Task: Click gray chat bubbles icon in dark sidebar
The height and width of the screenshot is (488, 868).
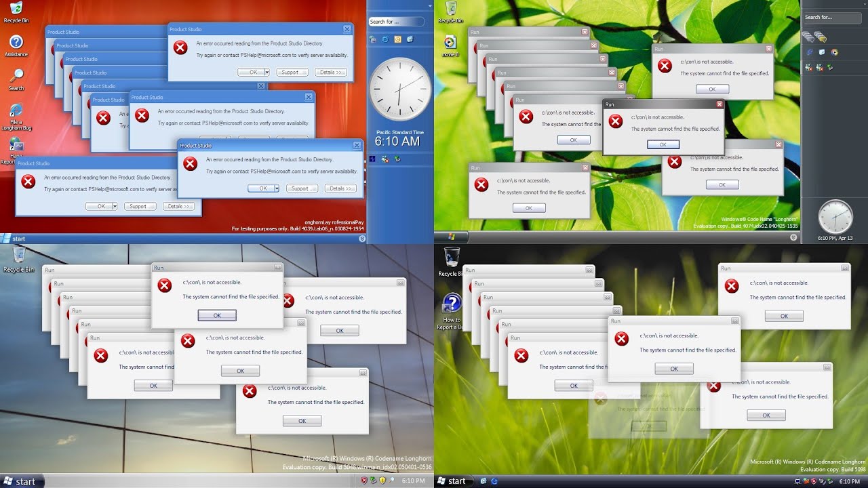Action: (808, 37)
